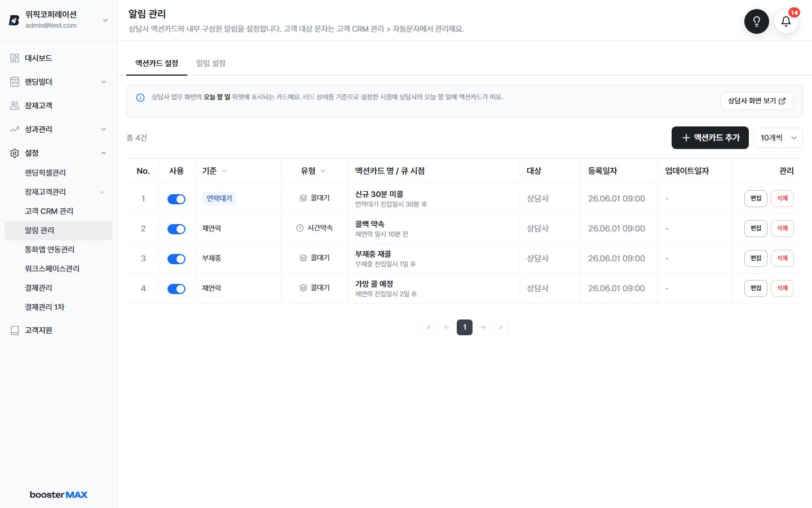
Task: Open 결제관리 1차 in the sidebar
Action: pyautogui.click(x=59, y=307)
